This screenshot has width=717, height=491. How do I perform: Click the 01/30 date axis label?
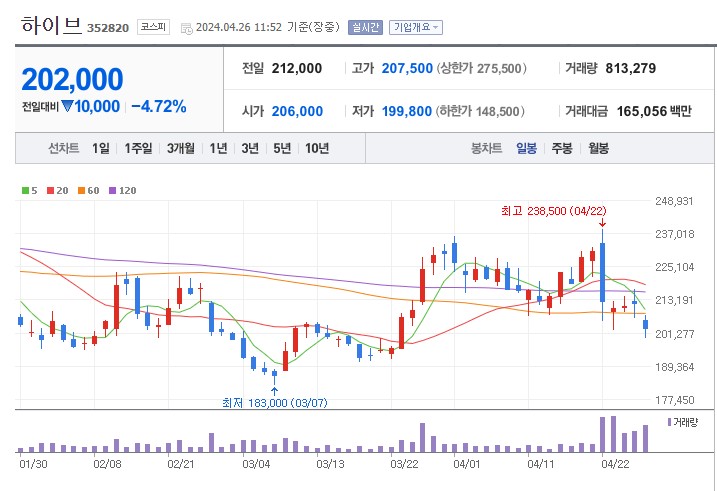[x=33, y=464]
